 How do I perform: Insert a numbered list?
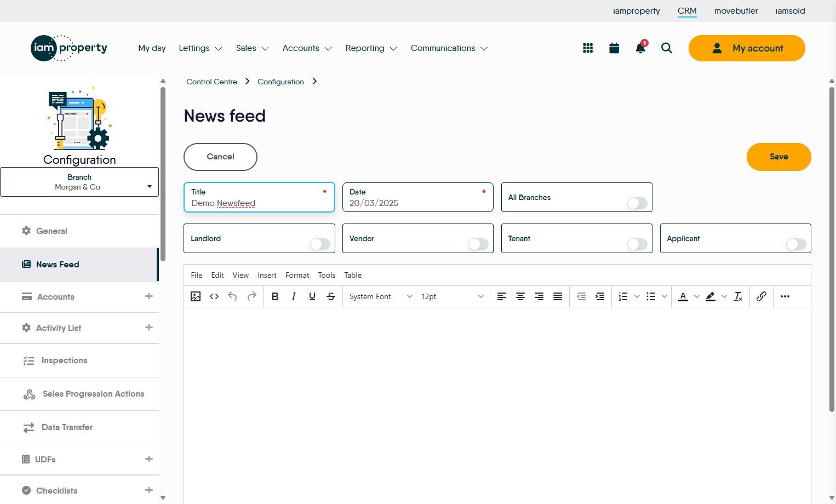[x=623, y=296]
